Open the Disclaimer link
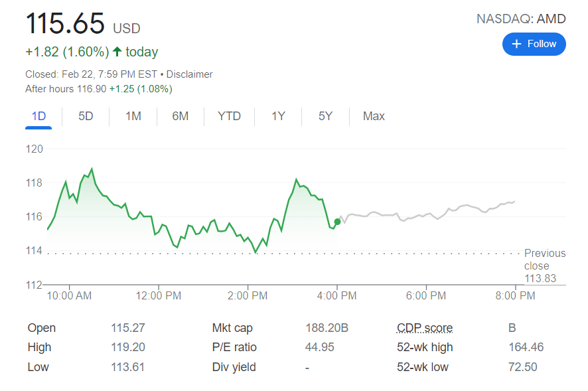Screen dimensions: 588x391 point(189,74)
